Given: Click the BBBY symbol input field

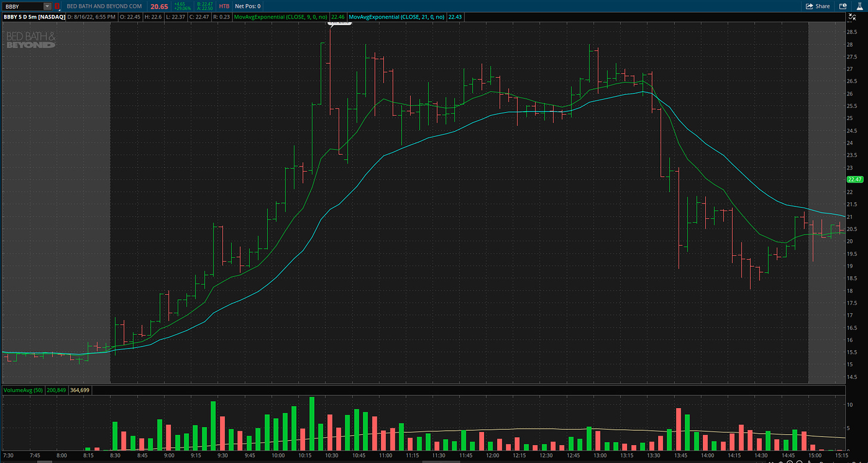Looking at the screenshot, I should 23,6.
